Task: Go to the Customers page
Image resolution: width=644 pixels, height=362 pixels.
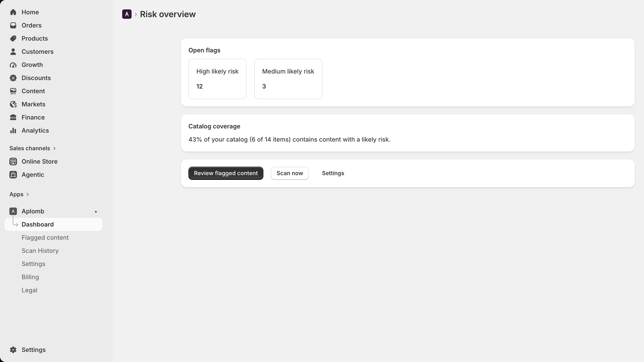Action: click(x=37, y=51)
